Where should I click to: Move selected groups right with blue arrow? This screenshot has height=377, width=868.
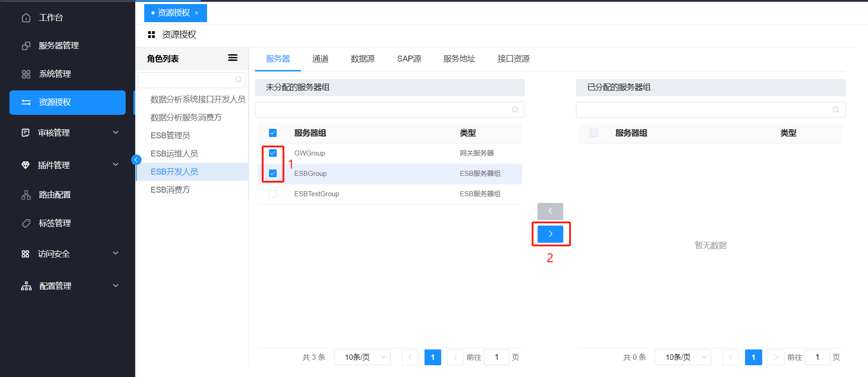[x=550, y=234]
